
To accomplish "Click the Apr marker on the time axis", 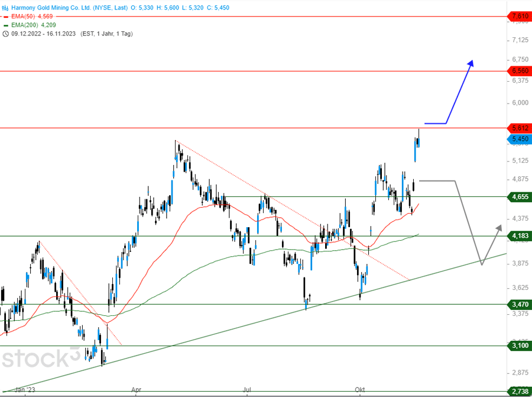I will tap(137, 390).
